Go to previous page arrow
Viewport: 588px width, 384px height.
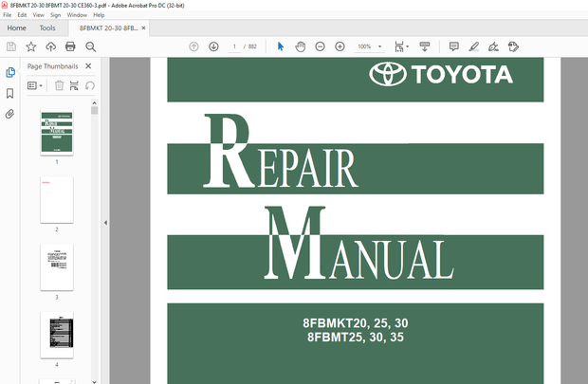pyautogui.click(x=193, y=46)
